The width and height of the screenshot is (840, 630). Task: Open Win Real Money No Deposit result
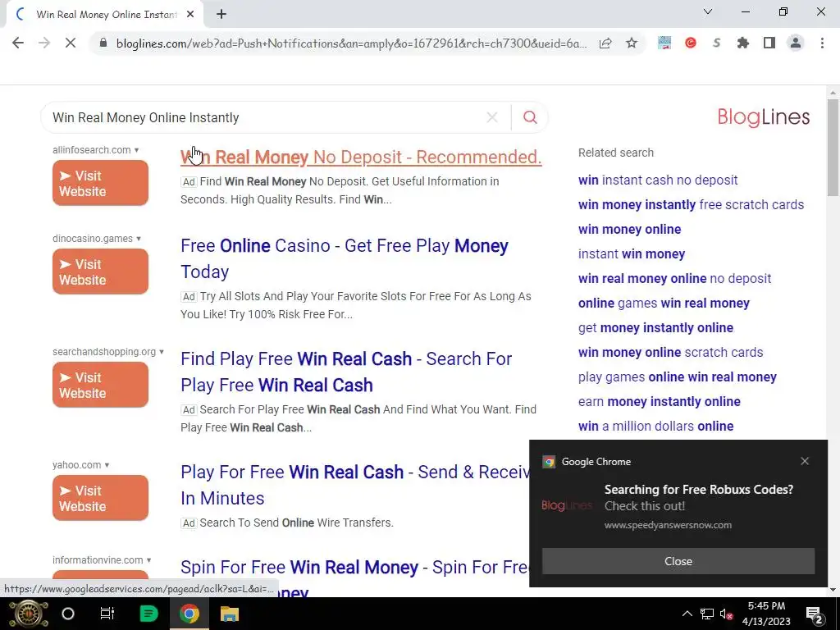point(361,157)
